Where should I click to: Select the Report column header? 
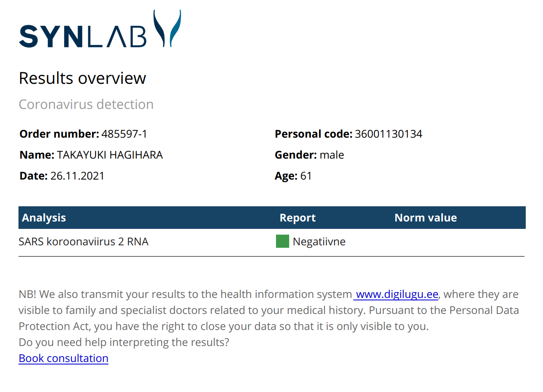pos(298,218)
